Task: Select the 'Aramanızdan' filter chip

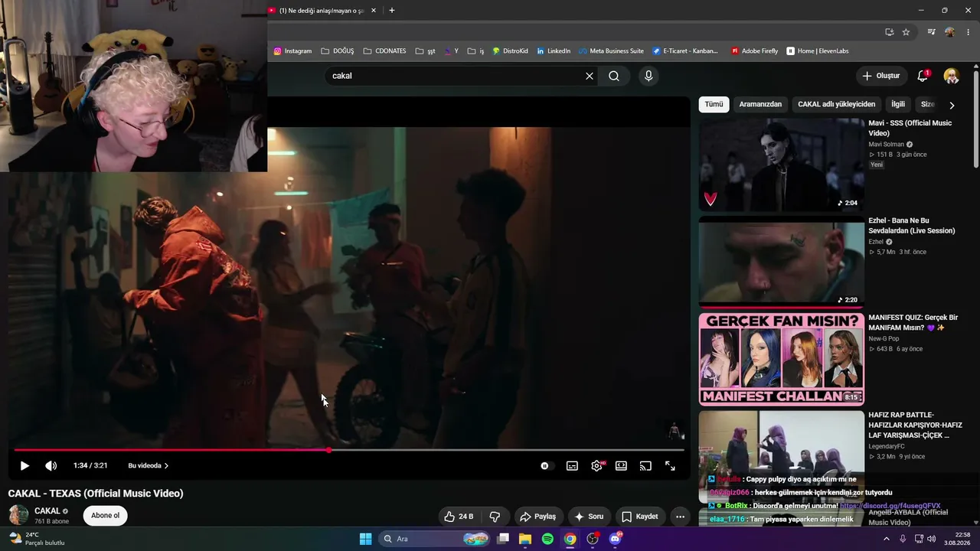Action: [760, 104]
